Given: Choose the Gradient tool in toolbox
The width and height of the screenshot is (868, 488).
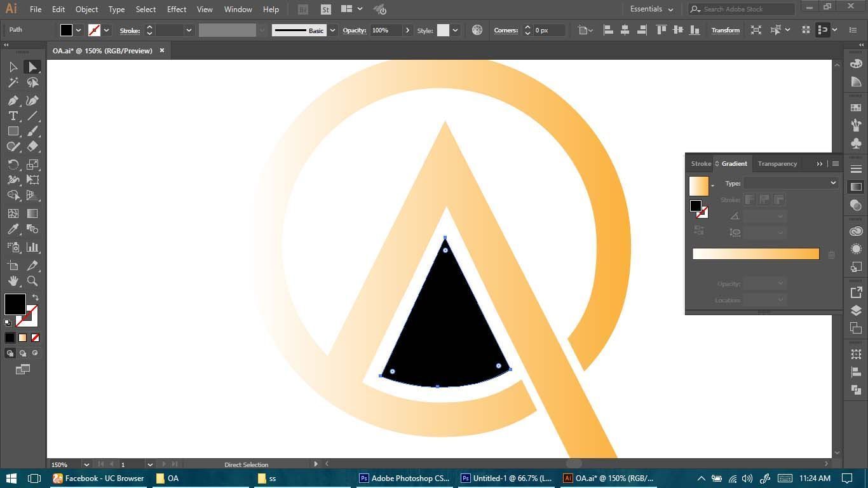Looking at the screenshot, I should point(32,213).
